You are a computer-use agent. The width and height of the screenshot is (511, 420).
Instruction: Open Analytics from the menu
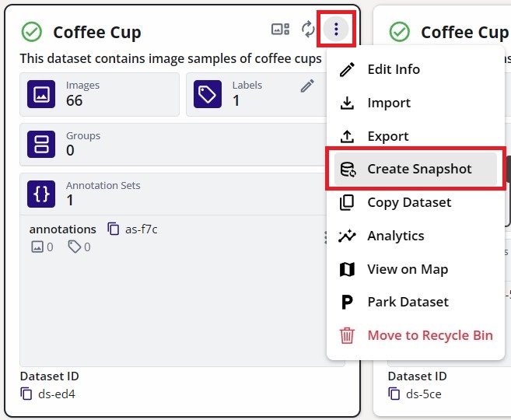[x=415, y=236]
